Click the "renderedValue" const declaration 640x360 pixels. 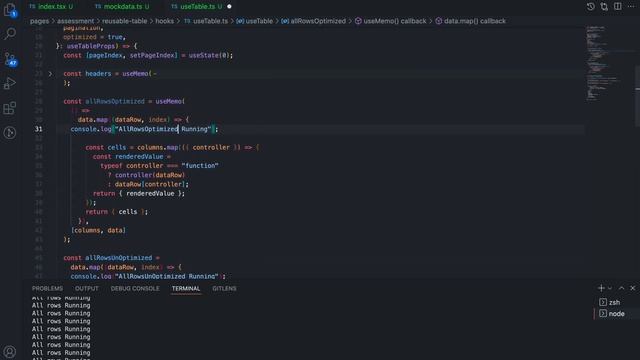[139, 157]
